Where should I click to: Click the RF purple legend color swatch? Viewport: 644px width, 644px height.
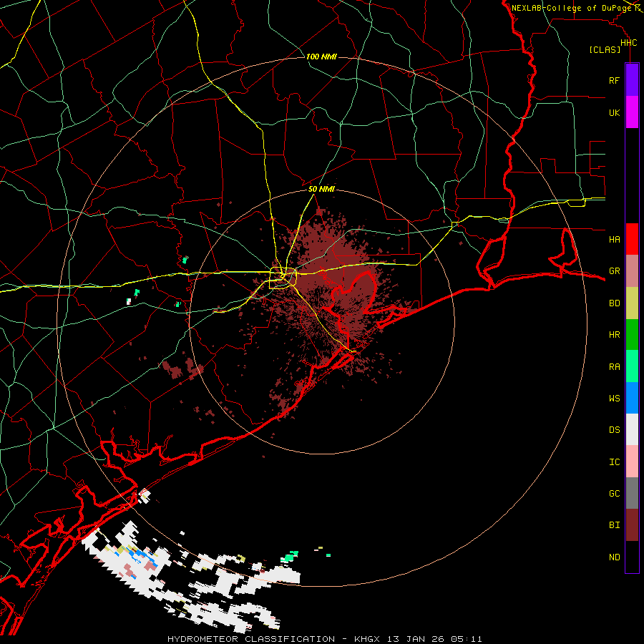(632, 80)
